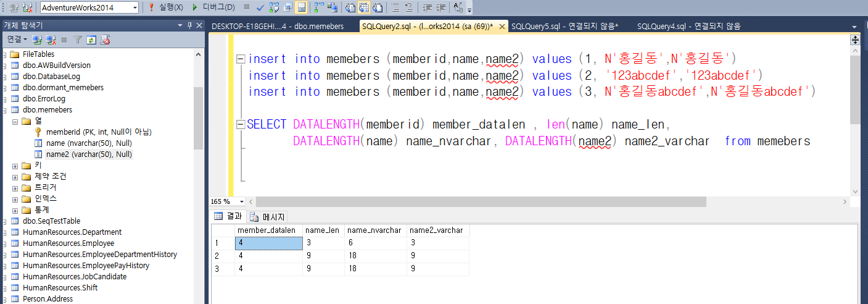Image resolution: width=868 pixels, height=304 pixels.
Task: Click the comment out selected lines icon
Action: click(395, 7)
